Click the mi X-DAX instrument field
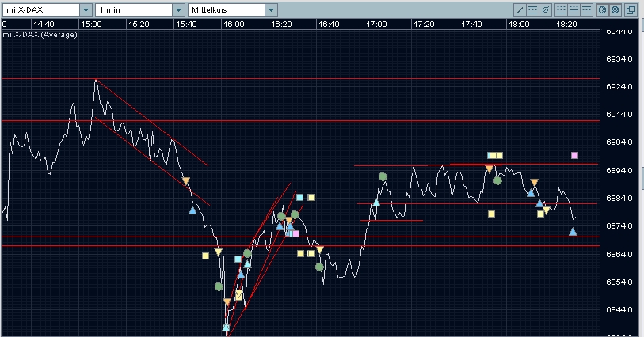 coord(41,9)
